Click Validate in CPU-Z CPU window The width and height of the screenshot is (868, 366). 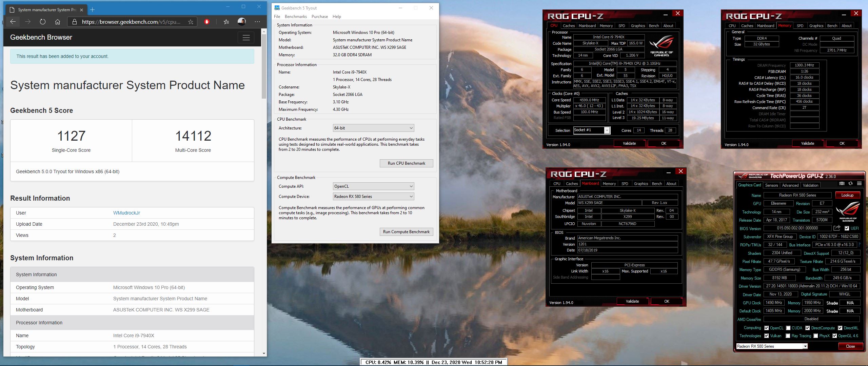click(629, 143)
